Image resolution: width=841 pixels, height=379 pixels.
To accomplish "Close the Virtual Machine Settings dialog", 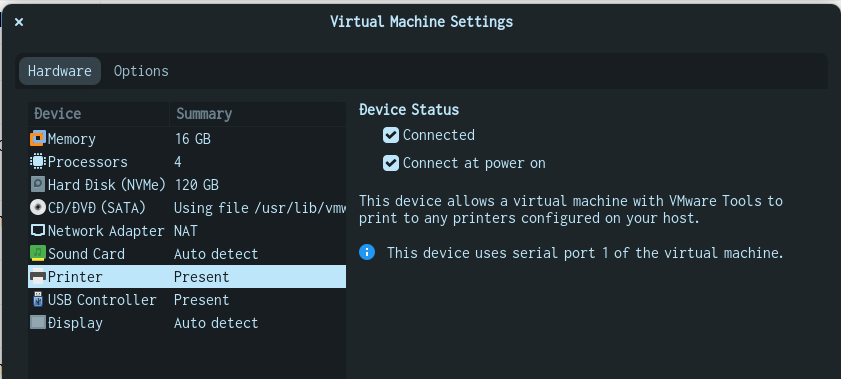I will [19, 22].
